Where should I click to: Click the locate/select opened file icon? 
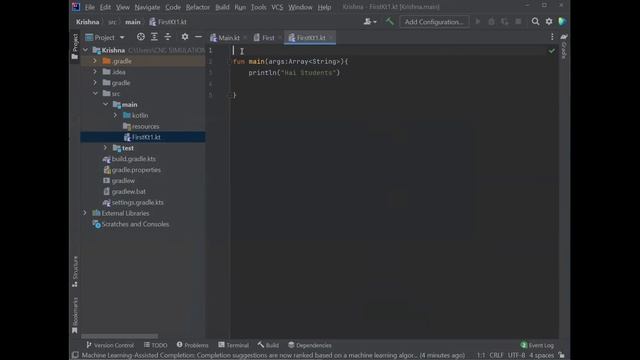click(141, 37)
